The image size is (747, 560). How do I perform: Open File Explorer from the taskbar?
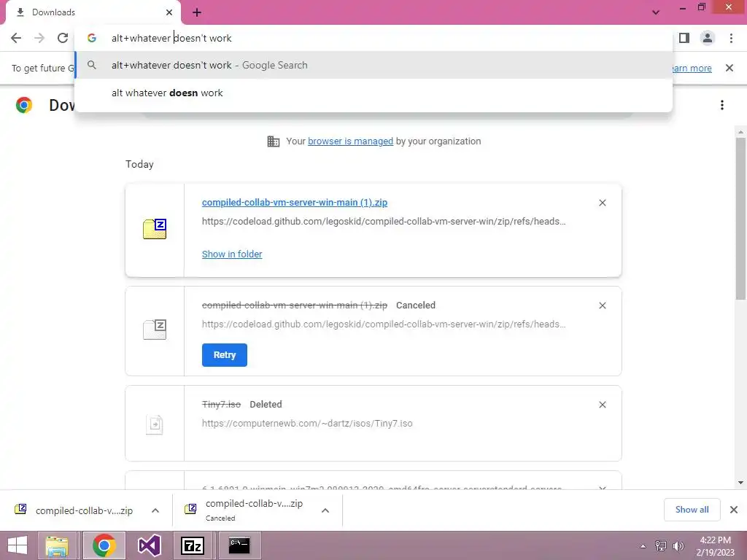tap(57, 545)
